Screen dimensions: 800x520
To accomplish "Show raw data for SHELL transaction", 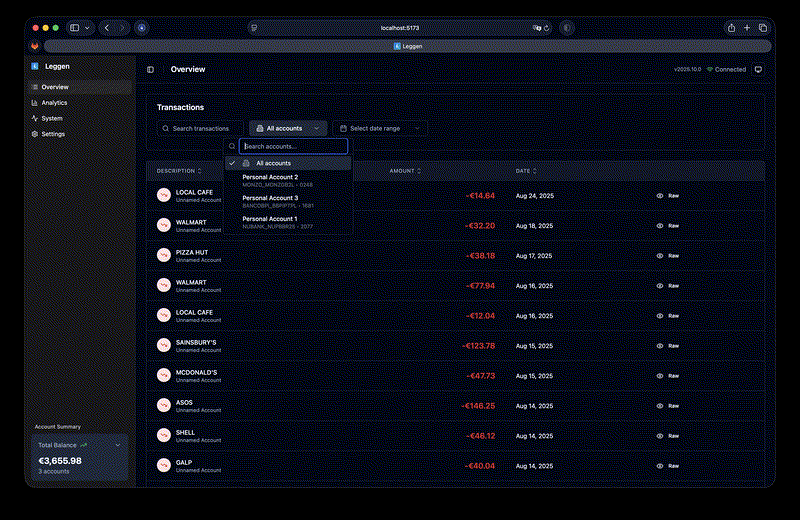I will click(x=668, y=436).
